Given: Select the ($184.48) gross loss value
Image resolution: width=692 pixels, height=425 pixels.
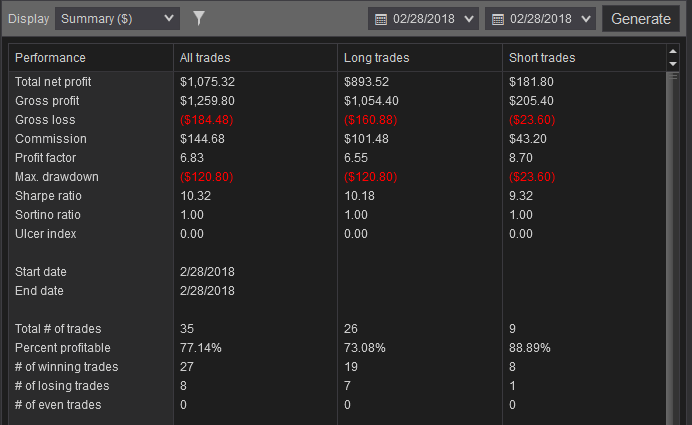Looking at the screenshot, I should point(207,120).
